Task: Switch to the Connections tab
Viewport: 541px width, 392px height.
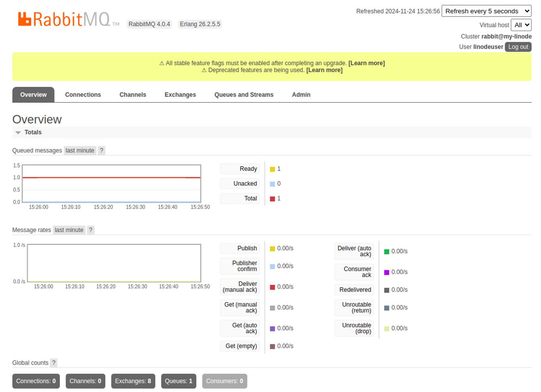Action: [83, 95]
